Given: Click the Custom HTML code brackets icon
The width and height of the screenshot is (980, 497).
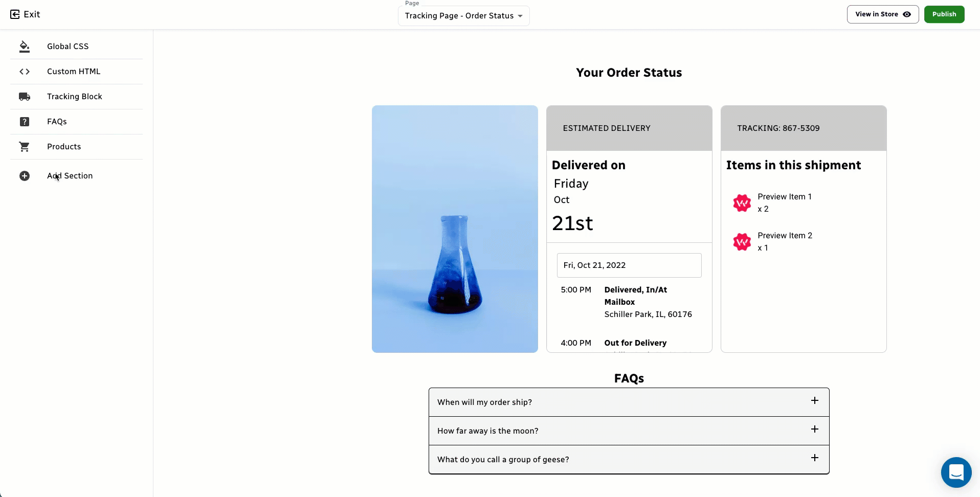Looking at the screenshot, I should point(25,72).
